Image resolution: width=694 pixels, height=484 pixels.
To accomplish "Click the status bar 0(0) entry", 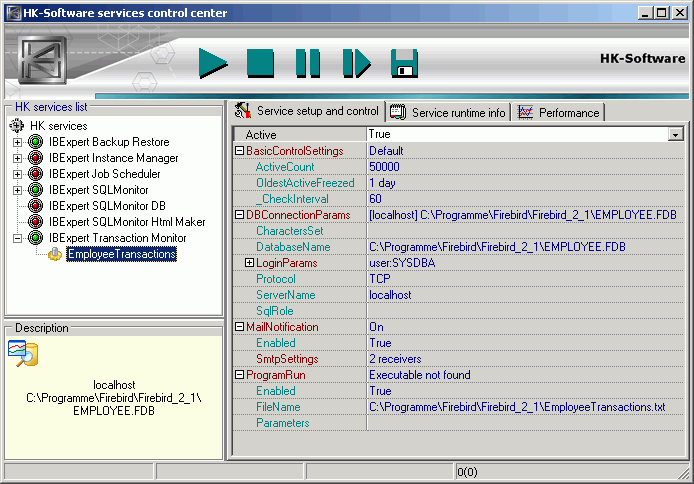I will tap(467, 472).
